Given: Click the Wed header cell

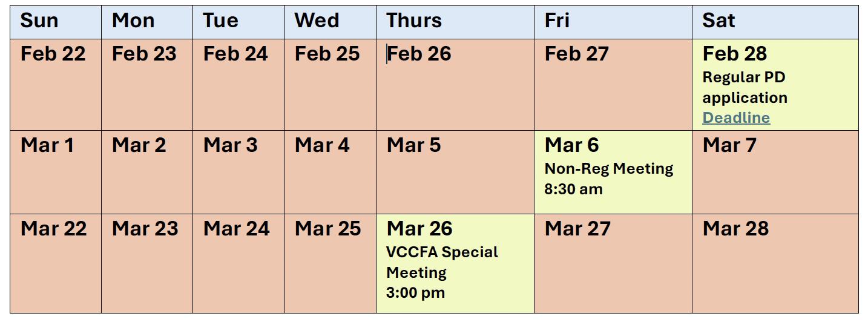Looking at the screenshot, I should [330, 22].
